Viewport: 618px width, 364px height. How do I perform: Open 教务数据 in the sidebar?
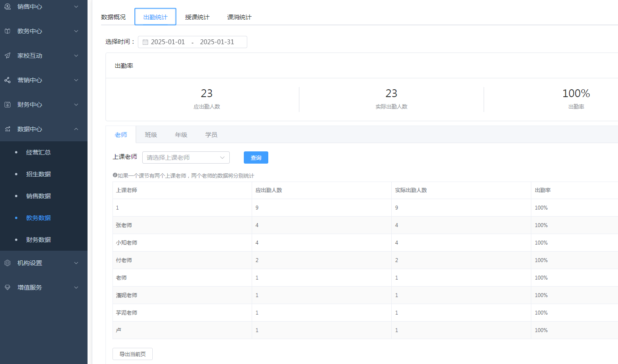point(39,218)
